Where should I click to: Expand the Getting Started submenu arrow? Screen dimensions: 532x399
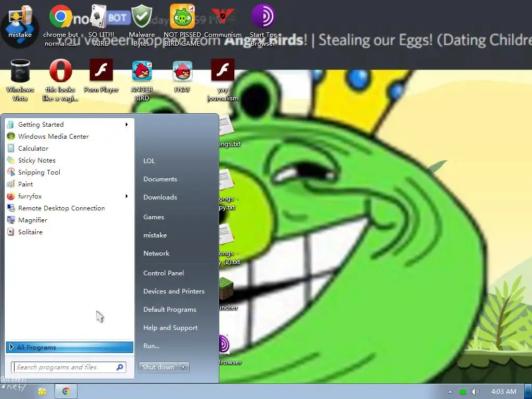(127, 125)
